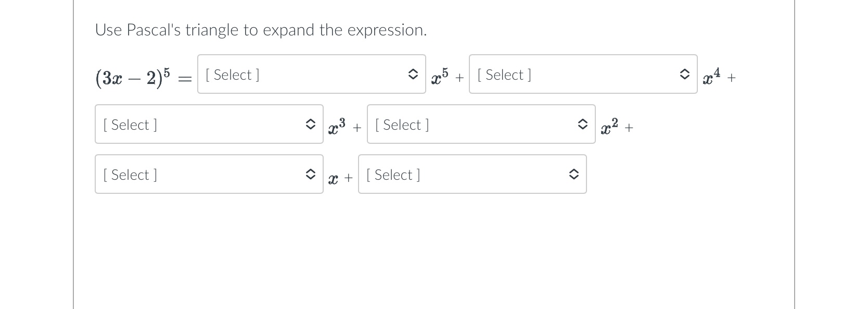
Task: Open the x³ coefficient Select dropdown
Action: click(209, 124)
